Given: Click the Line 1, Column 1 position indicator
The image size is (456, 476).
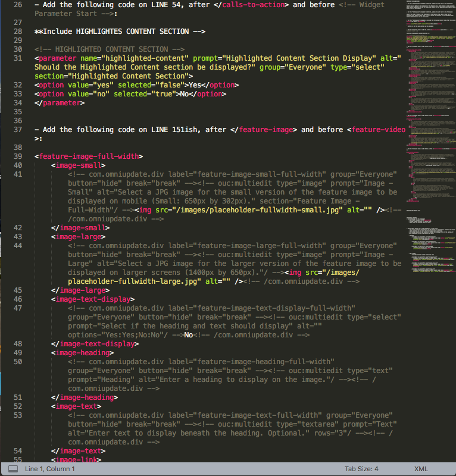Looking at the screenshot, I should (x=50, y=469).
